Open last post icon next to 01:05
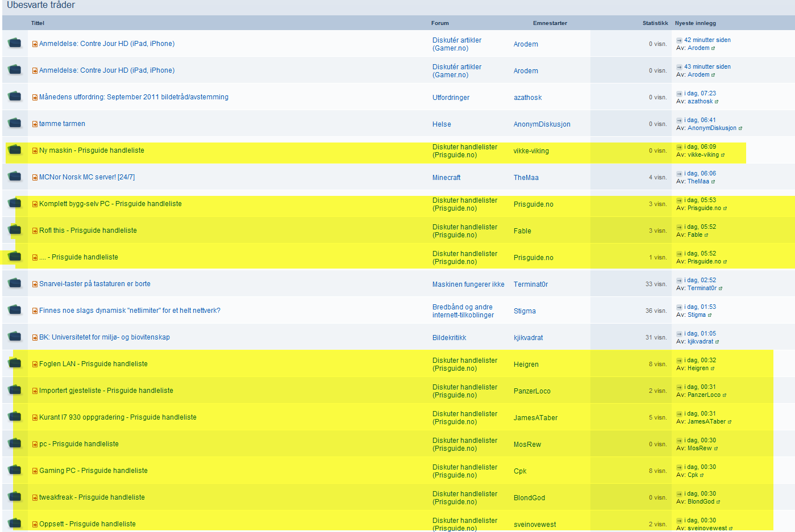Image resolution: width=795 pixels, height=532 pixels. tap(679, 334)
